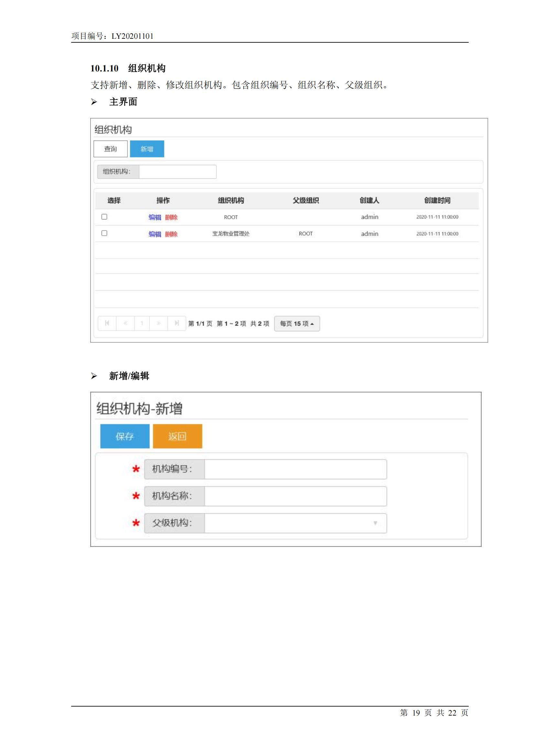The height and width of the screenshot is (756, 535).
Task: Go to first page pagination icon
Action: tap(107, 323)
